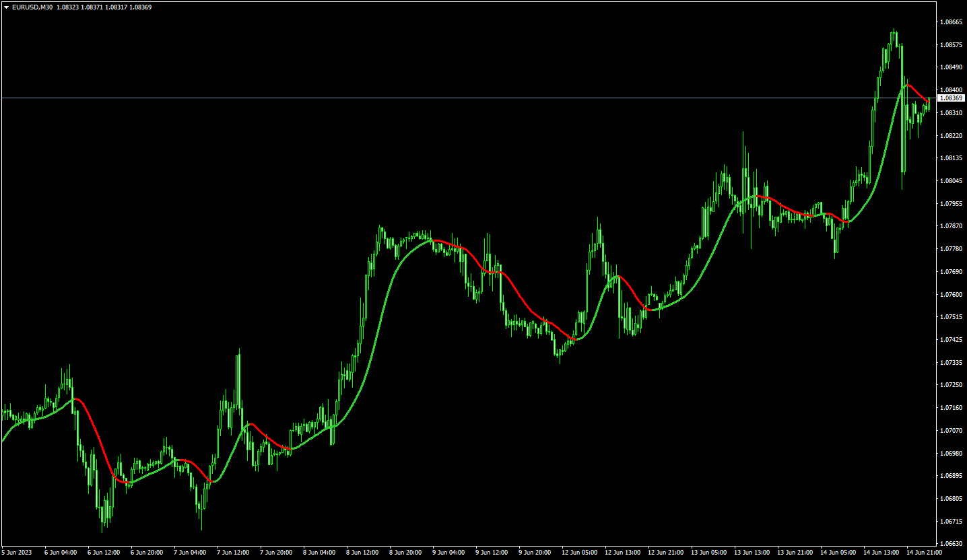967x560 pixels.
Task: Click the 12 Jun 21:00 time label
Action: (x=665, y=553)
